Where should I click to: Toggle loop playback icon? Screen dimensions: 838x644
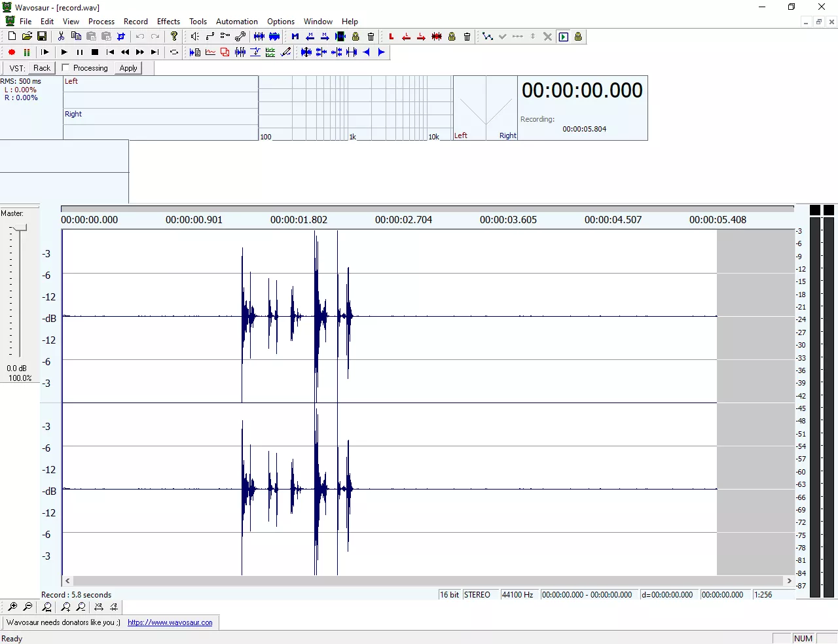pos(174,52)
